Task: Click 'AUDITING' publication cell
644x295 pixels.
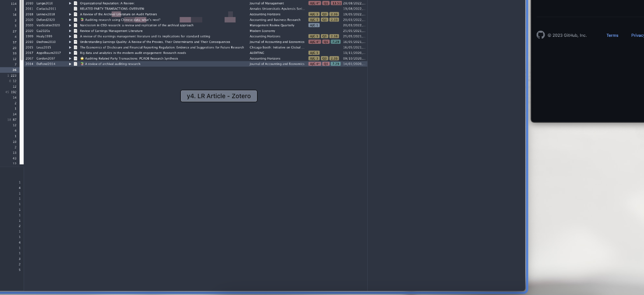Action: [257, 53]
